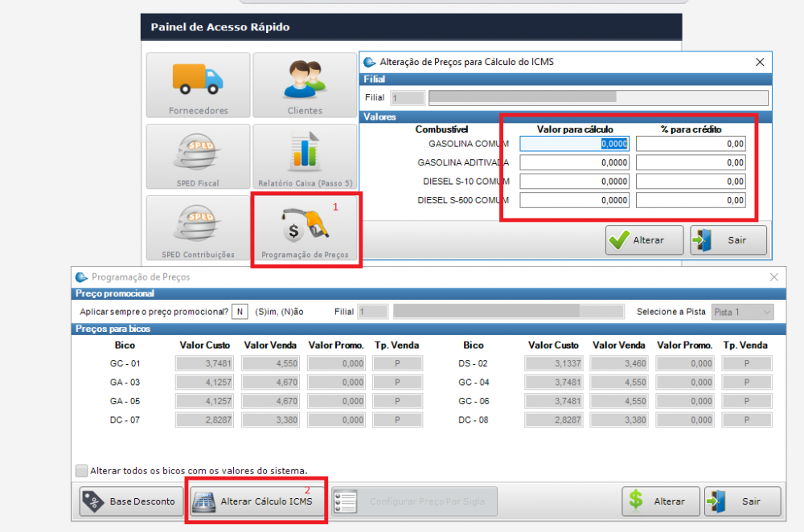Click GASOLINA ADITIVADA valor para cálculo field

click(x=574, y=162)
